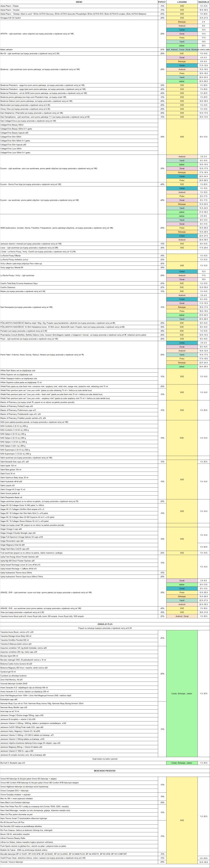Click the ZDRAVLJE PLUS section heading
This screenshot has height=868, width=210.
(x=105, y=624)
